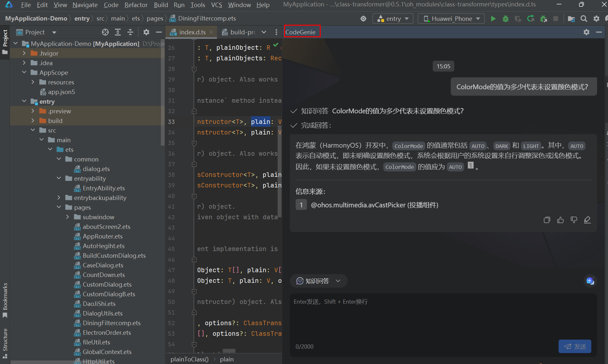
Task: Collapse the pages folder
Action: [59, 207]
